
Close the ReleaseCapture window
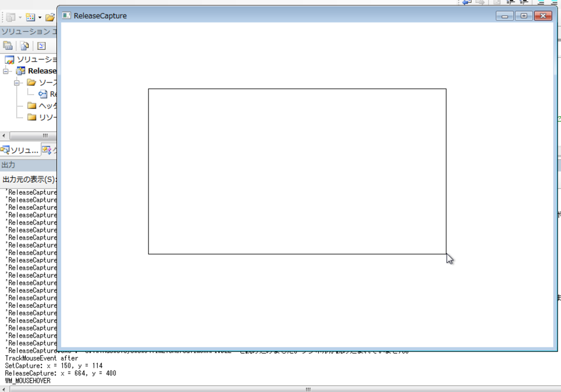point(543,16)
